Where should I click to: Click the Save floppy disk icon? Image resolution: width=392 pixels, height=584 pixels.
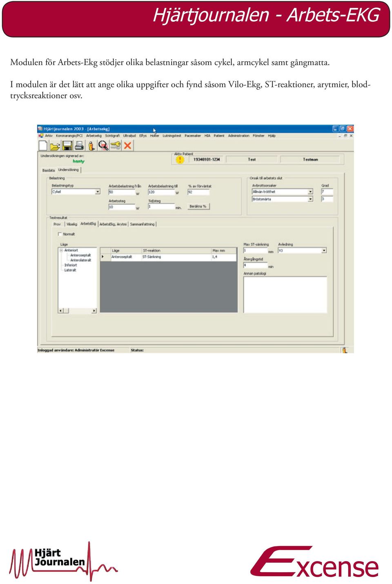(67, 145)
